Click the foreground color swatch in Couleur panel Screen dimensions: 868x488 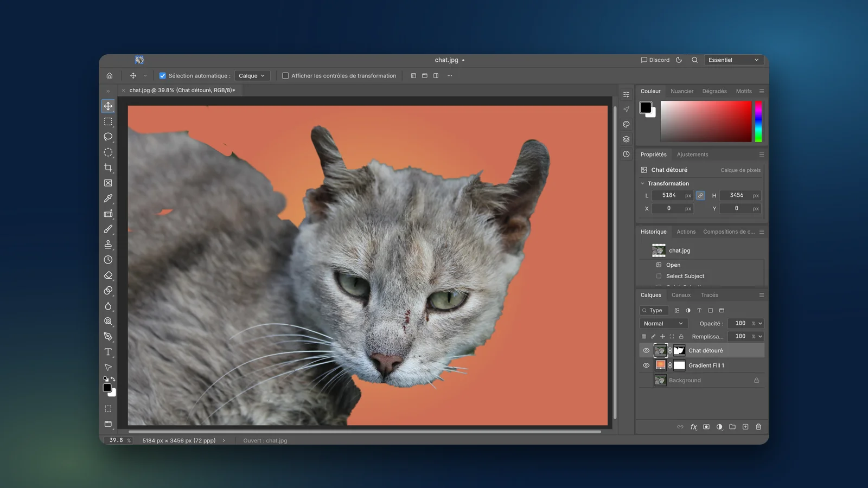coord(646,107)
